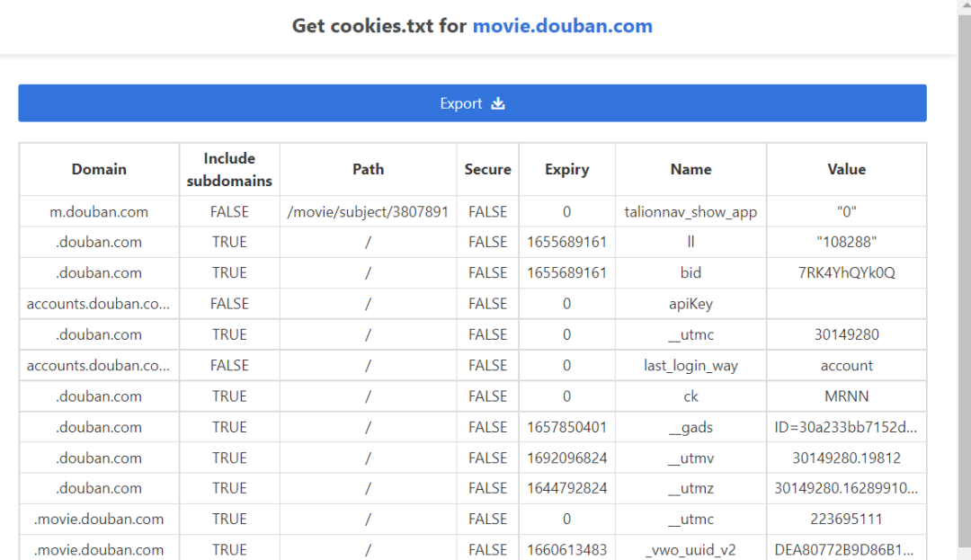Click the ck cookie name cell
Image resolution: width=971 pixels, height=560 pixels.
point(691,396)
